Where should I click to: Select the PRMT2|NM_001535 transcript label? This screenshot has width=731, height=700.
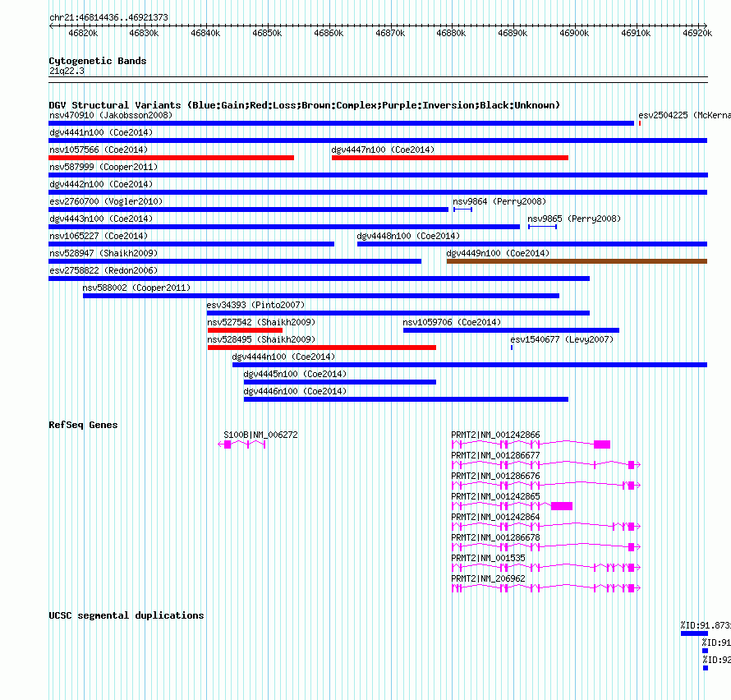pyautogui.click(x=488, y=558)
